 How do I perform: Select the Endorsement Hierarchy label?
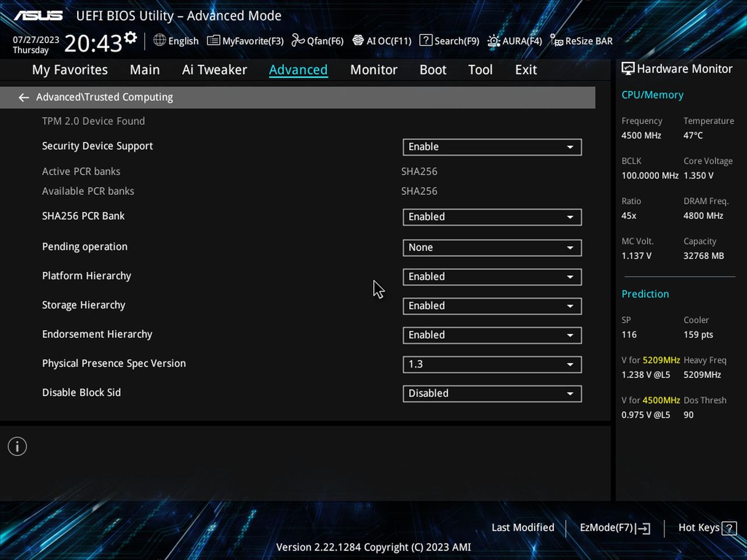coord(97,334)
